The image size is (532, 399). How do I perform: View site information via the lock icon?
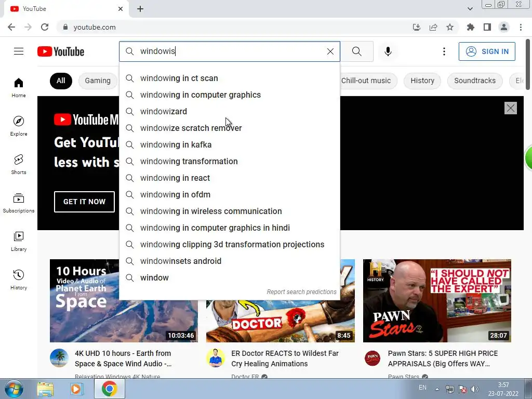[65, 27]
